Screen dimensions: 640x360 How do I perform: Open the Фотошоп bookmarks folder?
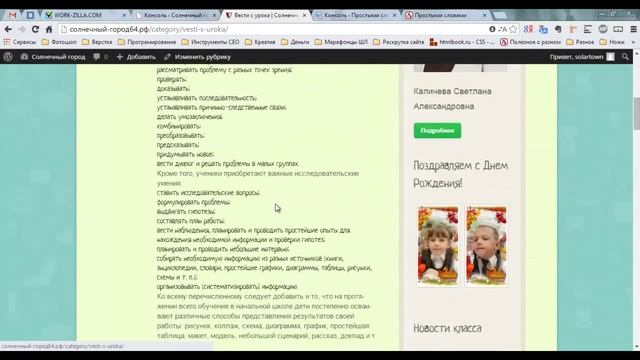[x=59, y=42]
